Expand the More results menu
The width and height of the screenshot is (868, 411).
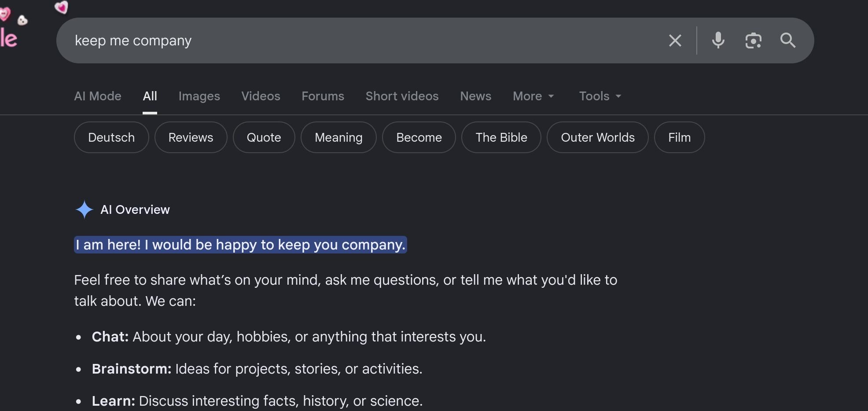coord(533,96)
